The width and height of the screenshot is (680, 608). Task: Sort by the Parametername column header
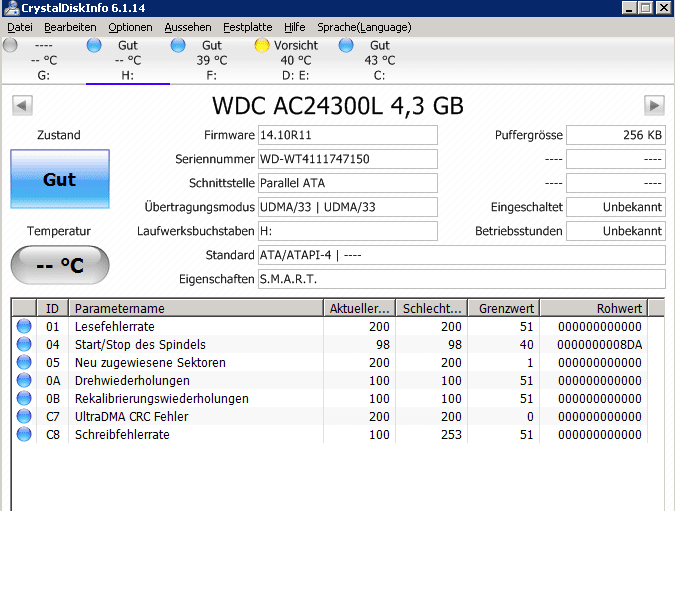click(196, 308)
